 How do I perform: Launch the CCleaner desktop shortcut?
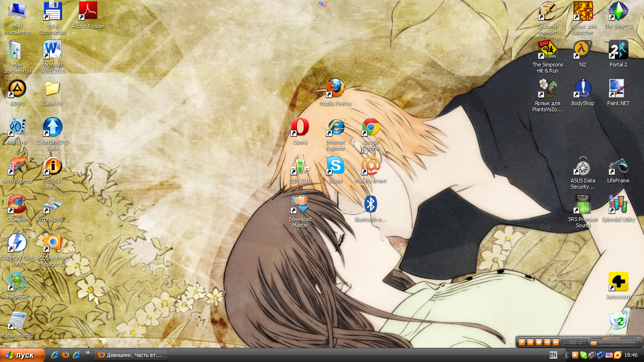pos(17,205)
